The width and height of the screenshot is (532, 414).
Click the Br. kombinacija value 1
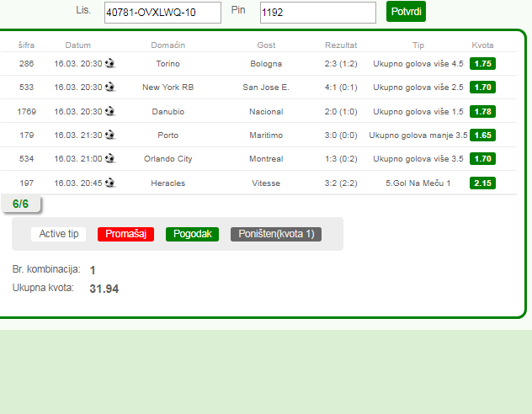coord(93,270)
